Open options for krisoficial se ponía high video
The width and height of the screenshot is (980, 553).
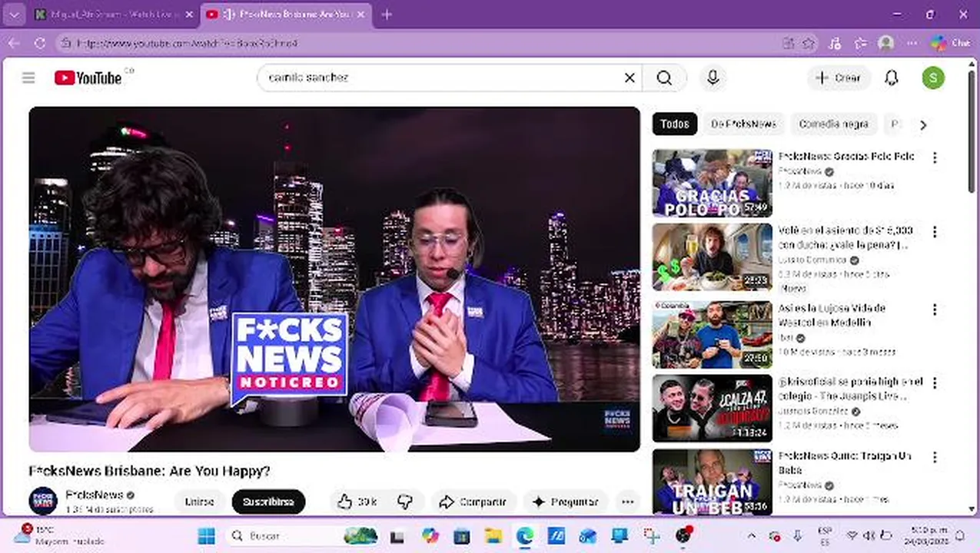(935, 383)
